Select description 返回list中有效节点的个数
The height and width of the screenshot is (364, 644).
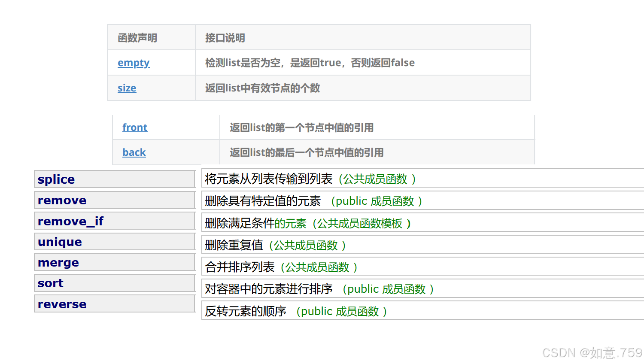(x=262, y=88)
